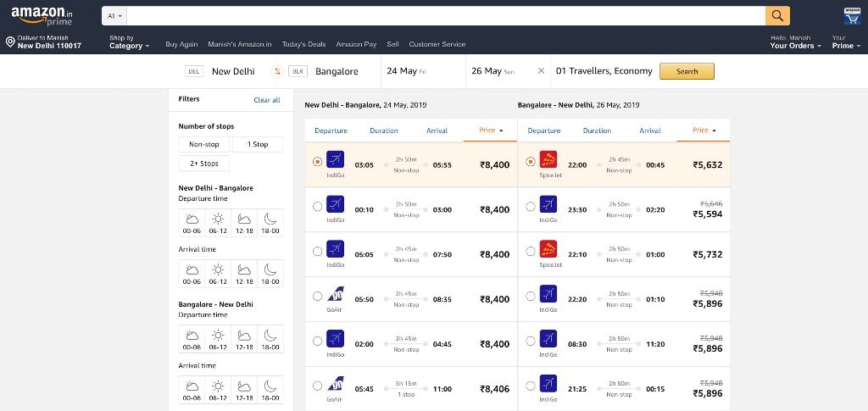Click the Amazon.in Prime logo

click(42, 16)
